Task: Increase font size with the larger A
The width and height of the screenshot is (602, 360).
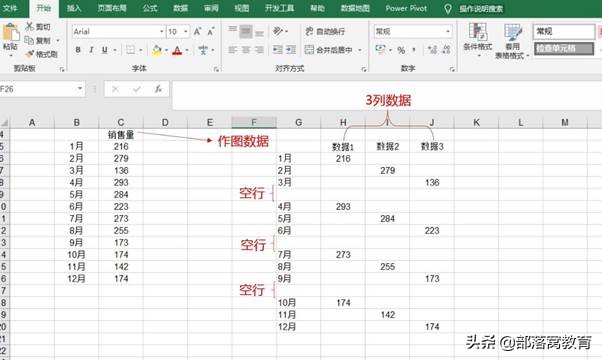Action: (197, 31)
